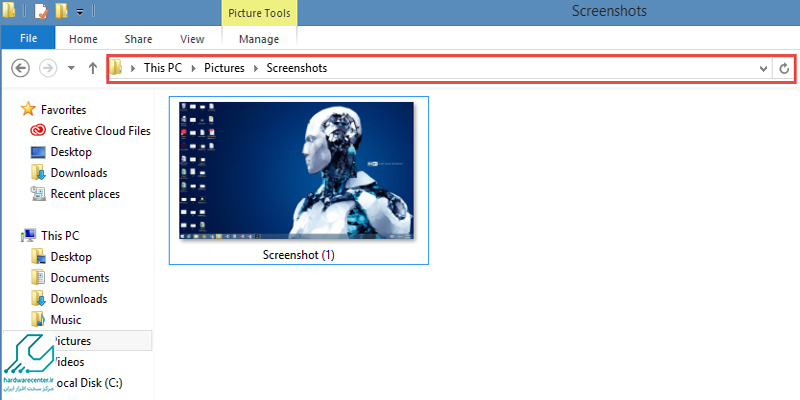
Task: Expand the address bar history dropdown
Action: point(764,68)
